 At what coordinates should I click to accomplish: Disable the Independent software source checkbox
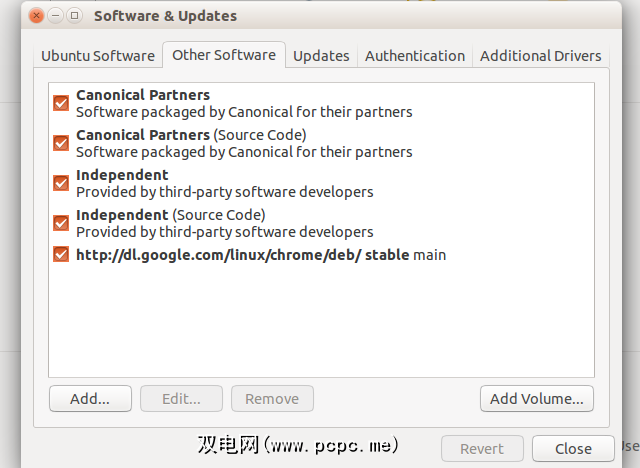61,183
